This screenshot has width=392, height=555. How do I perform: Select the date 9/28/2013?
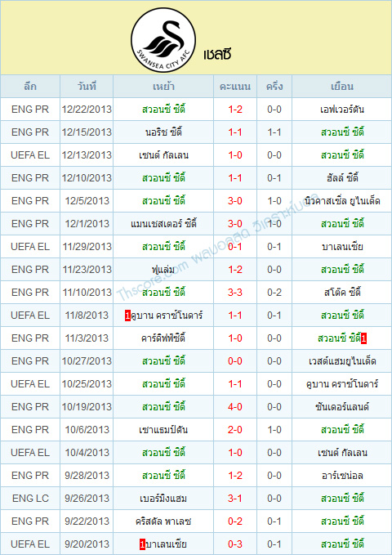(87, 476)
